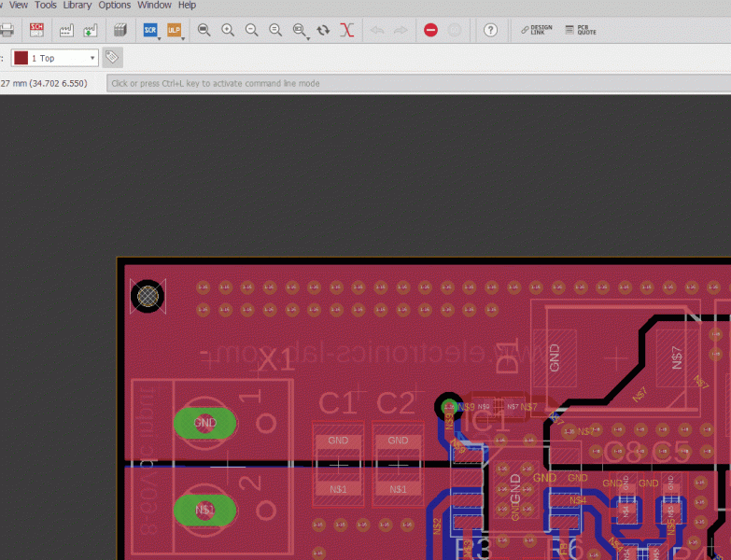This screenshot has height=560, width=731.
Task: Click the green N$1 pad of X1
Action: click(204, 511)
